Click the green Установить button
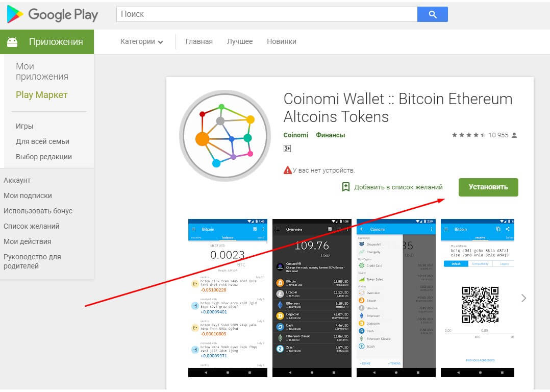Image resolution: width=550 pixels, height=392 pixels. [x=488, y=187]
